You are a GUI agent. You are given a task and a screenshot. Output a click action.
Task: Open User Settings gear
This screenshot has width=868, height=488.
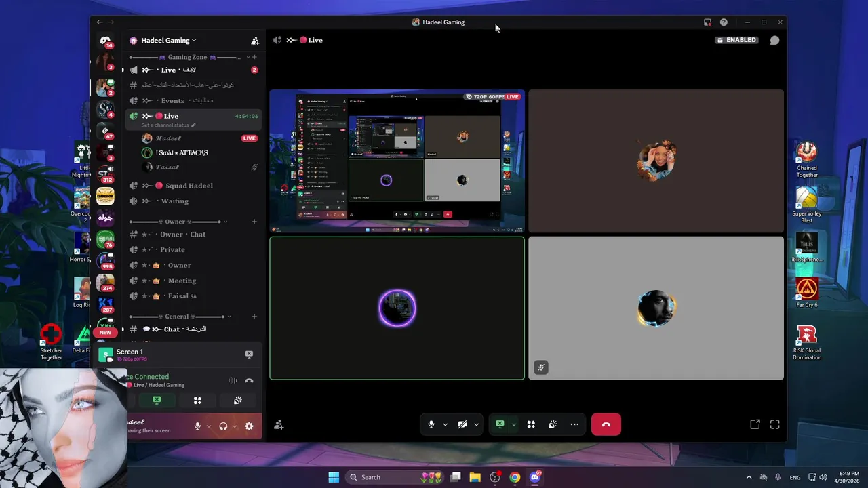pos(249,426)
